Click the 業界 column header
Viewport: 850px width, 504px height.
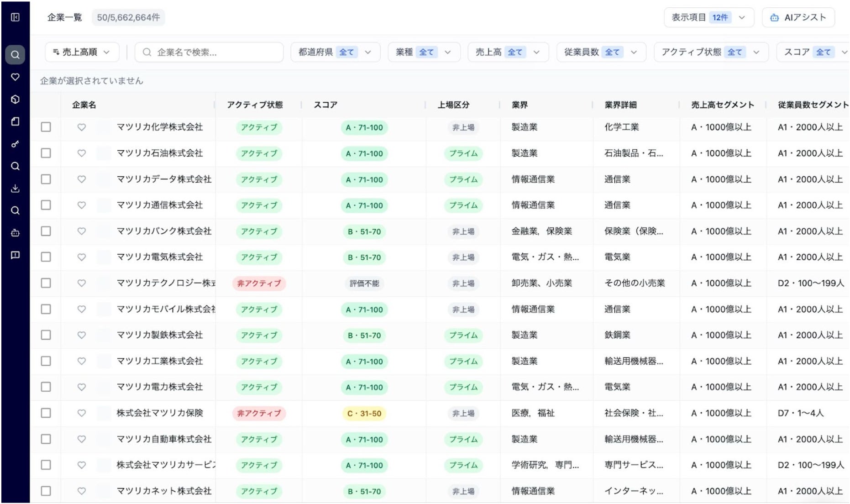click(519, 105)
